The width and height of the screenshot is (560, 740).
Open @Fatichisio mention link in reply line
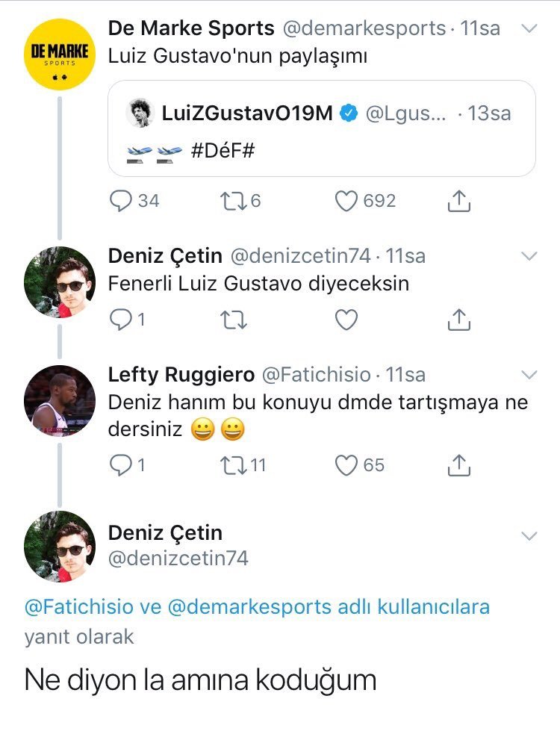[x=82, y=607]
